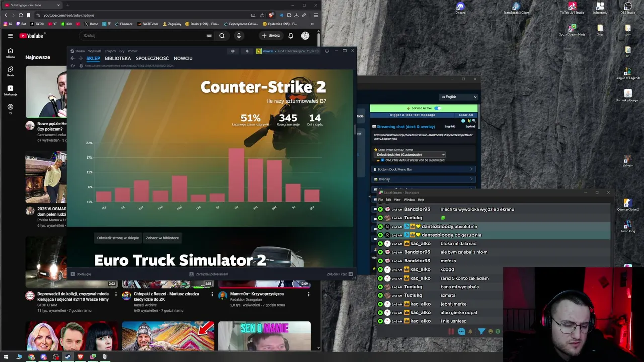The image size is (644, 362).
Task: Click the YouTube search magnifier button
Action: (x=222, y=36)
